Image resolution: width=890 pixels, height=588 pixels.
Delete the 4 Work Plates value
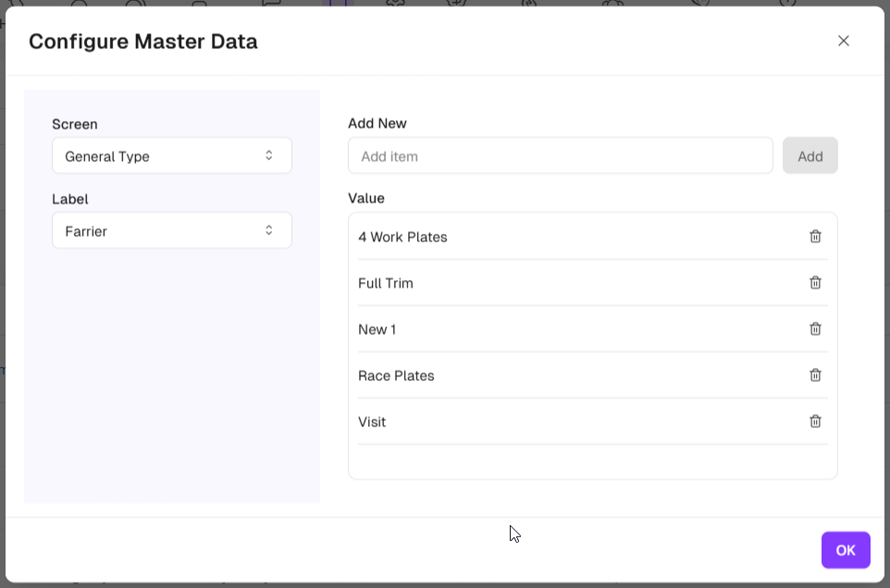point(815,237)
